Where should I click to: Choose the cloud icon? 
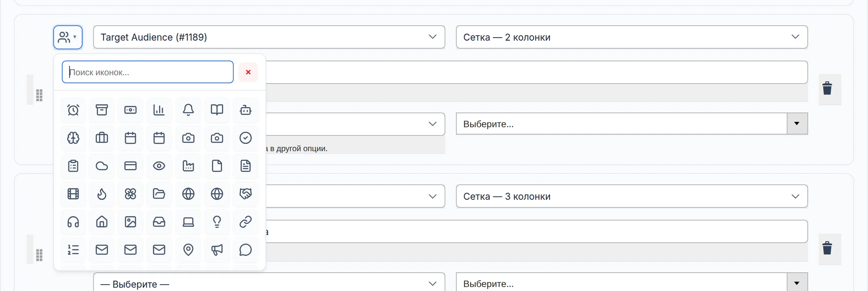coord(102,166)
